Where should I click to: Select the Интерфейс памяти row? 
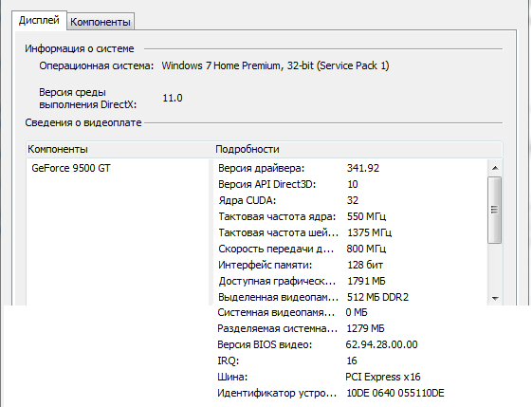(351, 265)
